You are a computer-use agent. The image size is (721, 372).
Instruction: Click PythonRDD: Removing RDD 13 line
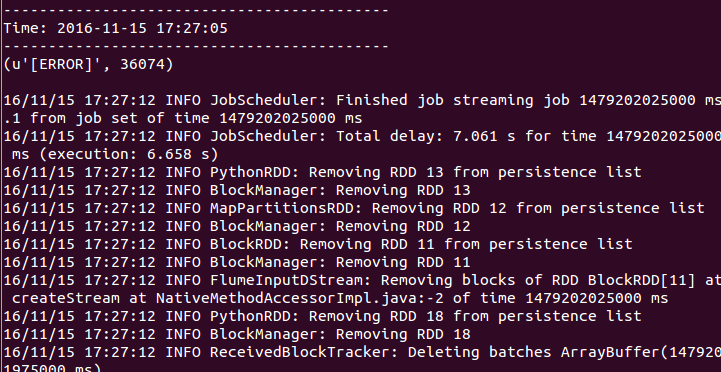[322, 172]
